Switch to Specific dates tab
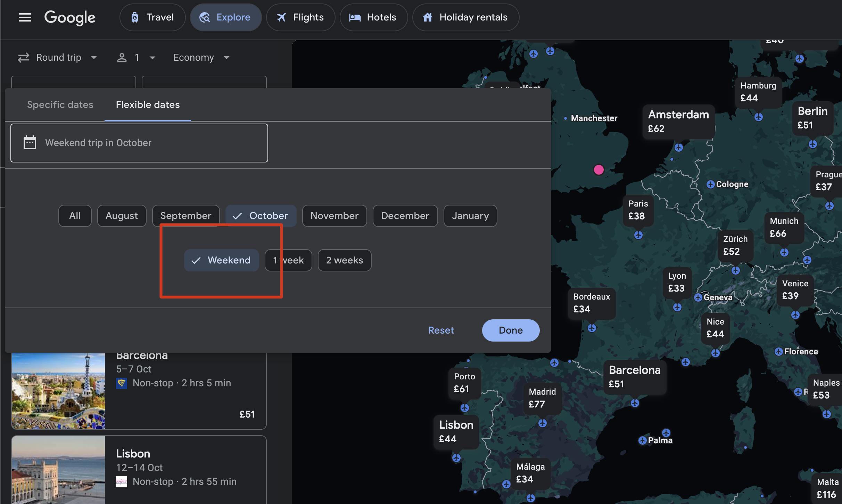This screenshot has width=842, height=504. tap(60, 105)
